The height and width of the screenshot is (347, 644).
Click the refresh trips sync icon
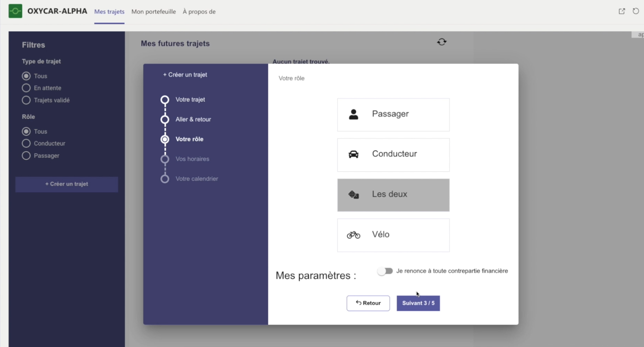(442, 42)
